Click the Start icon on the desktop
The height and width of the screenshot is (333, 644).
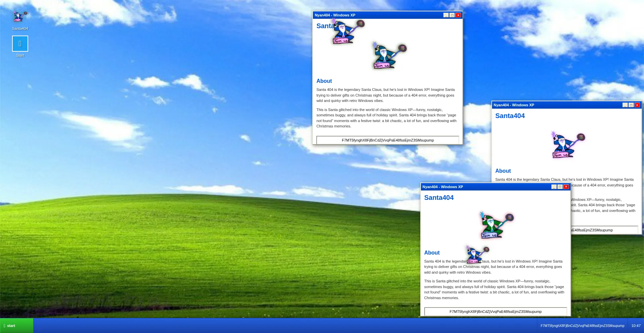coord(20,43)
